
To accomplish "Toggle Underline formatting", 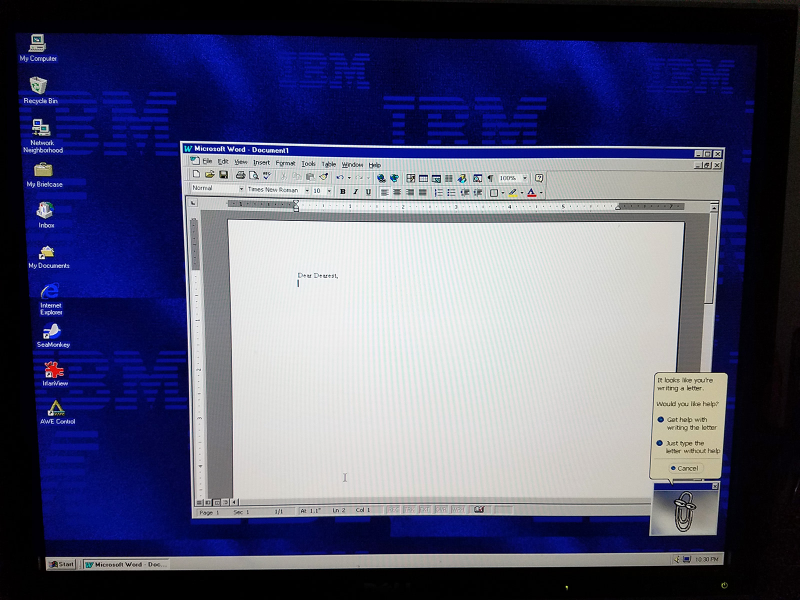I will point(368,192).
